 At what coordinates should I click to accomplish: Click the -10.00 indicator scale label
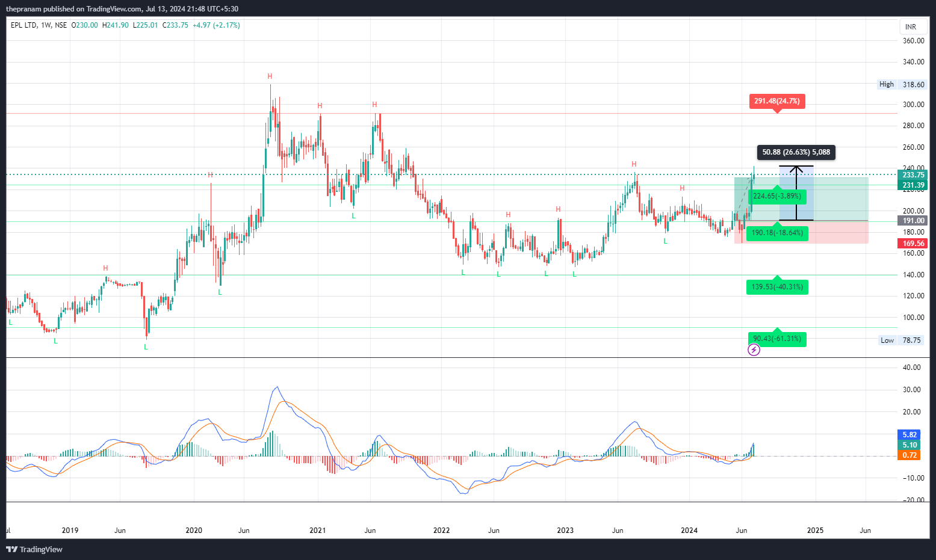[913, 478]
